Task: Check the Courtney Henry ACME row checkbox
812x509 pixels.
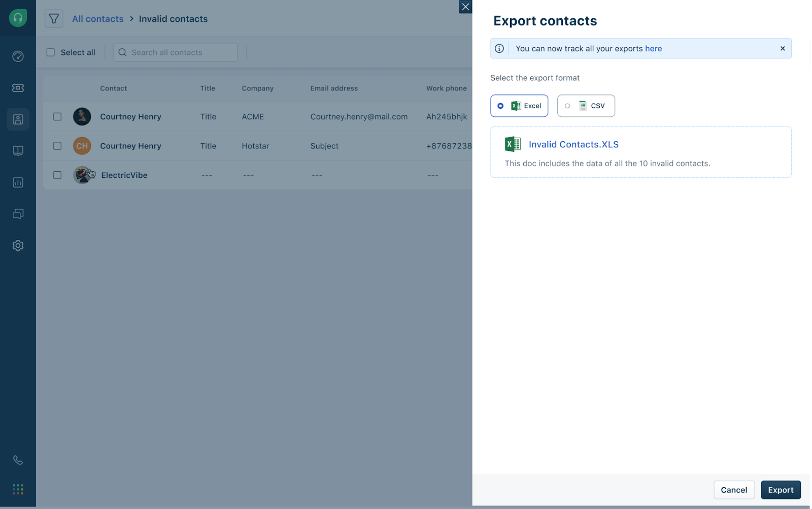Action: 57,116
